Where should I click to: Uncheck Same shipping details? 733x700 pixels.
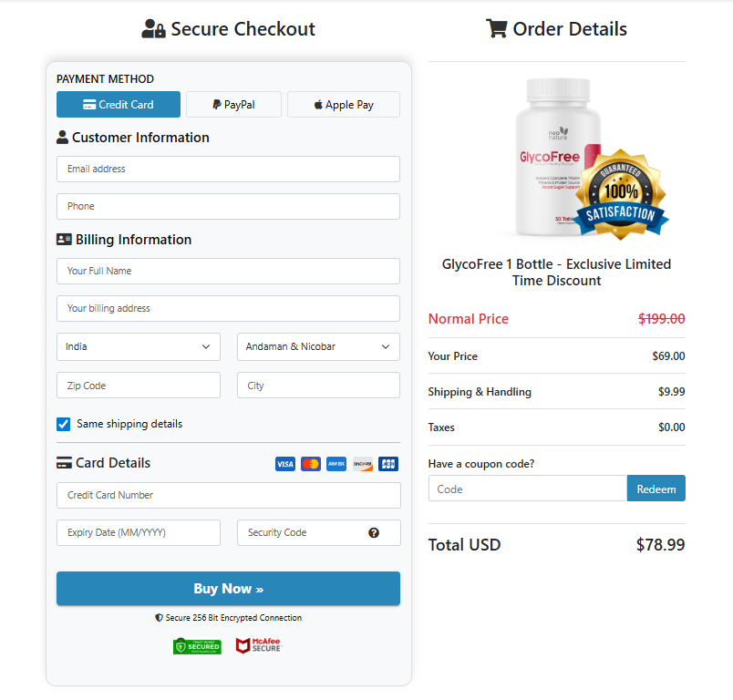point(64,424)
